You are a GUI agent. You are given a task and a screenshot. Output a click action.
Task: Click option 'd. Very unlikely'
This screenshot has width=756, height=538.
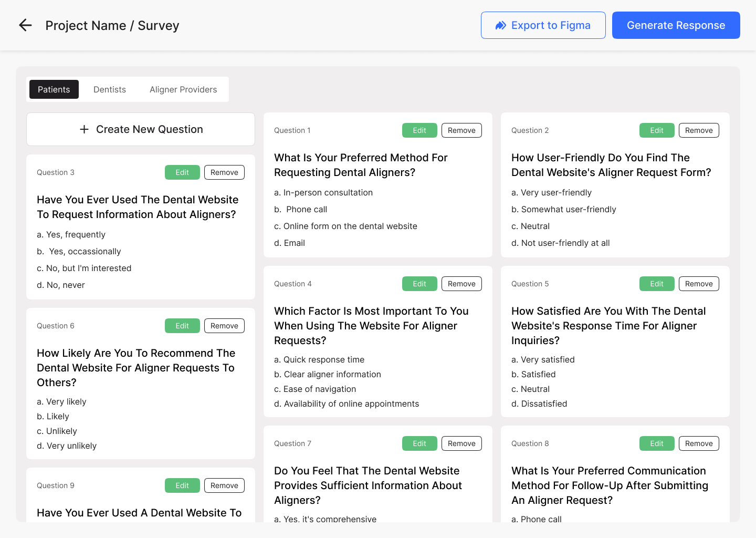(x=67, y=446)
